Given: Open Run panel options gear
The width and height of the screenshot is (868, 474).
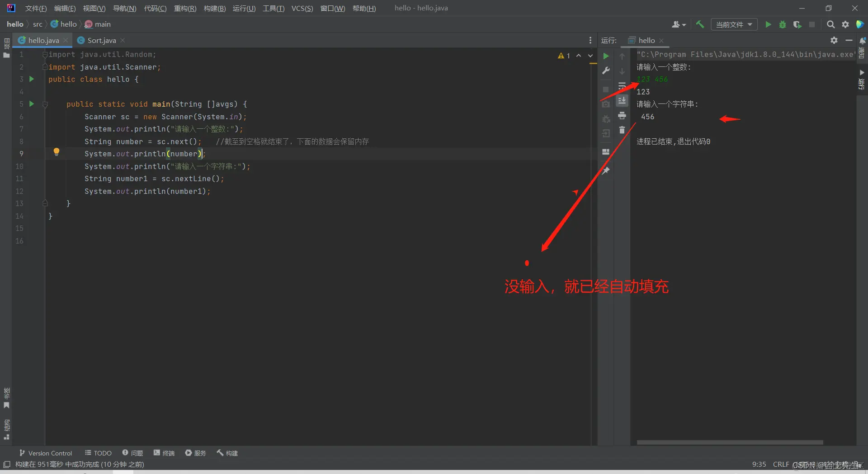Looking at the screenshot, I should point(834,40).
